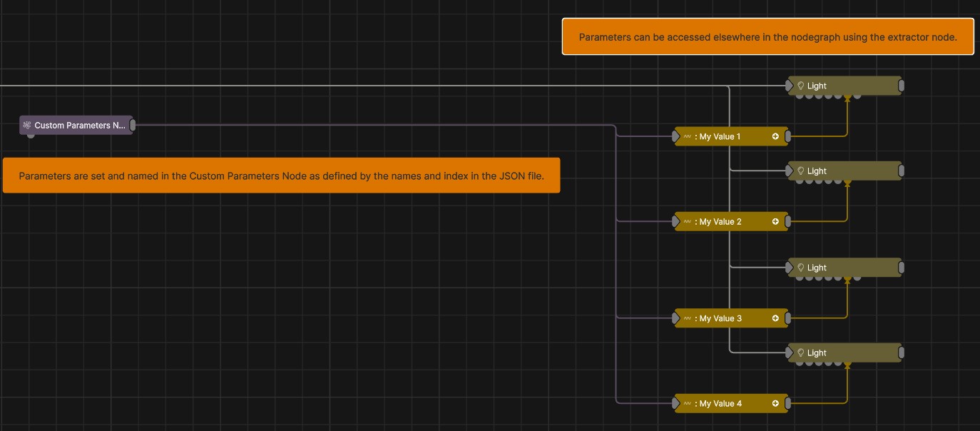Click the output port of My Value 4 node
This screenshot has width=980, height=431.
pyautogui.click(x=787, y=404)
